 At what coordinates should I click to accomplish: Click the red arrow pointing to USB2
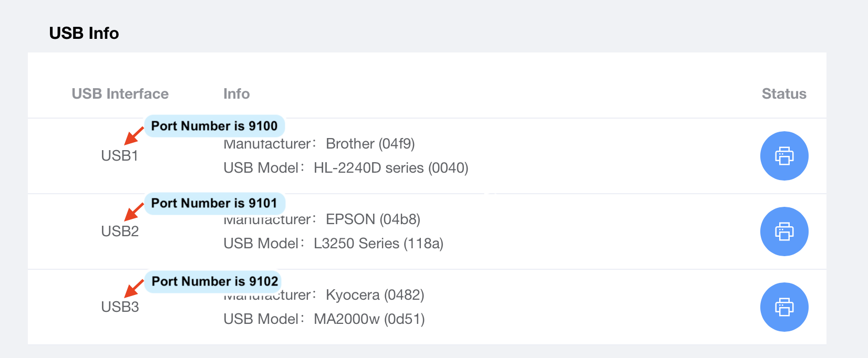[133, 212]
